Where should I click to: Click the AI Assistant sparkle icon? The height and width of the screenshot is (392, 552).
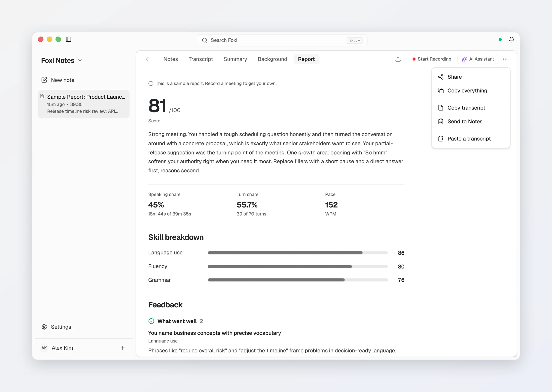(x=464, y=59)
